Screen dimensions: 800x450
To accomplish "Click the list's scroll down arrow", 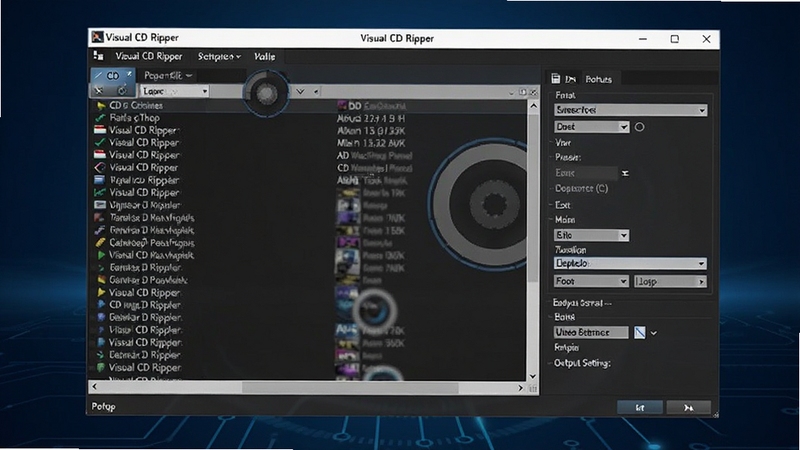I will point(533,376).
